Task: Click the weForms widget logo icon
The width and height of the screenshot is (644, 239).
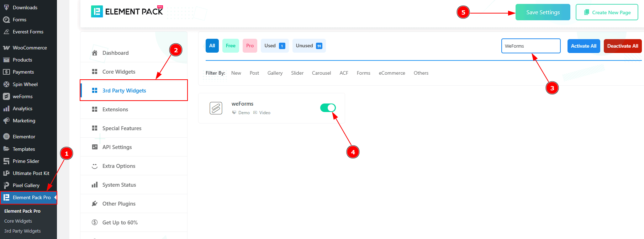Action: [x=216, y=108]
